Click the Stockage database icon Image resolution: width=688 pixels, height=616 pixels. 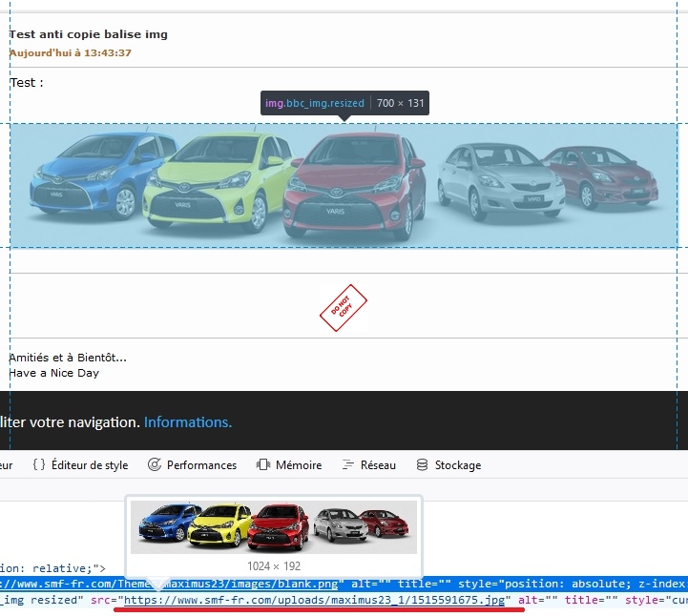click(x=422, y=464)
